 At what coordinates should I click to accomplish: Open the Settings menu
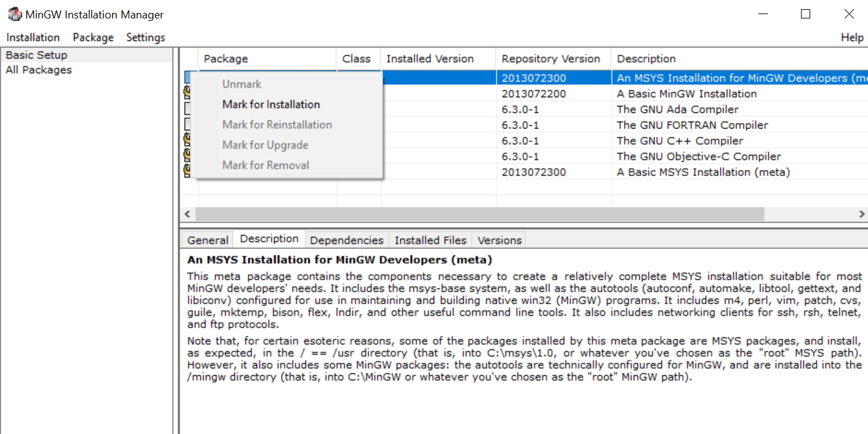pyautogui.click(x=146, y=37)
